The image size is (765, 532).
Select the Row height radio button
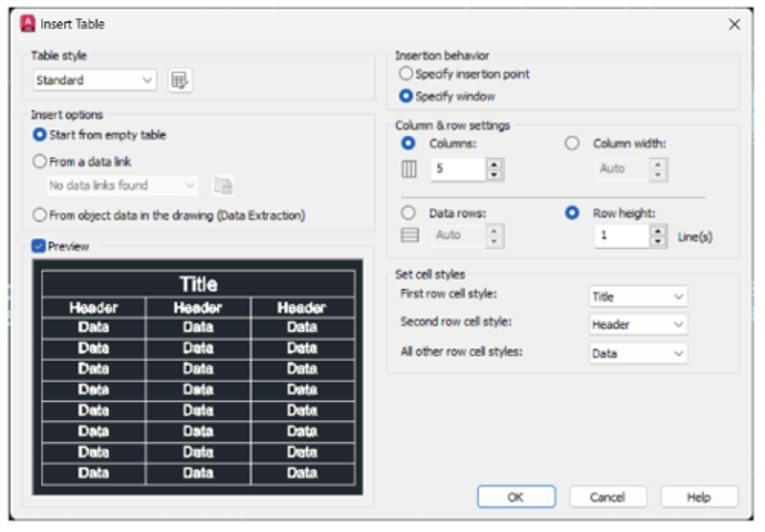[x=572, y=213]
